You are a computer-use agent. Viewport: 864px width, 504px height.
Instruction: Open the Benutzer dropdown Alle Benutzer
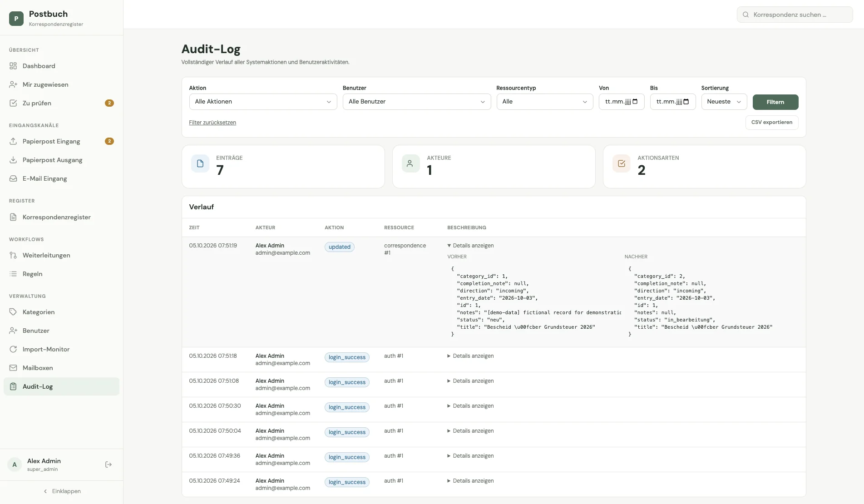coord(417,102)
